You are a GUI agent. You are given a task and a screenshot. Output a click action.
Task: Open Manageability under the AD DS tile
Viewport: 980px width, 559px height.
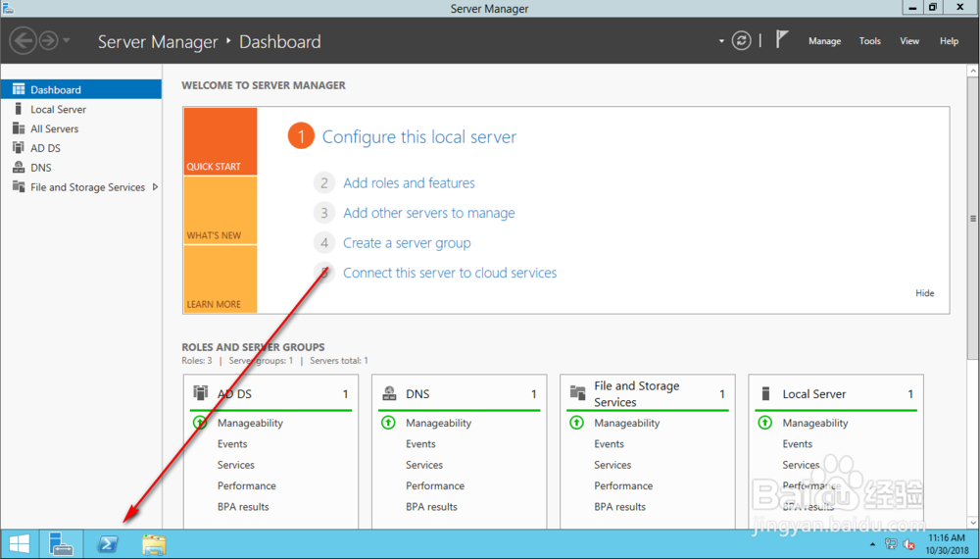(250, 424)
